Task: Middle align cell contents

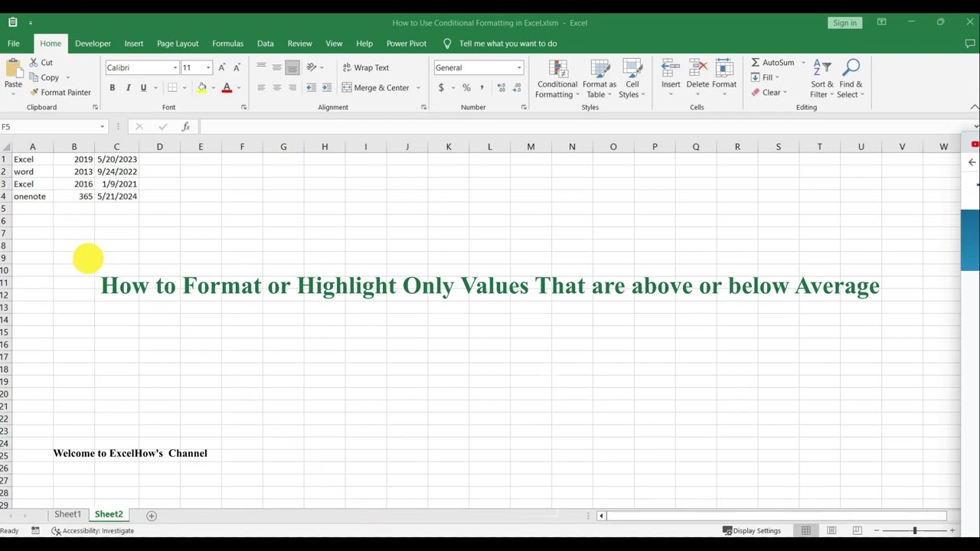Action: pos(276,67)
